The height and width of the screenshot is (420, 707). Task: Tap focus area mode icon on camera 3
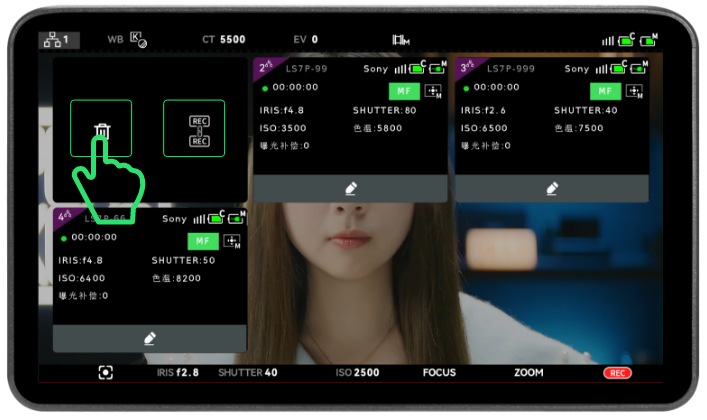[634, 91]
